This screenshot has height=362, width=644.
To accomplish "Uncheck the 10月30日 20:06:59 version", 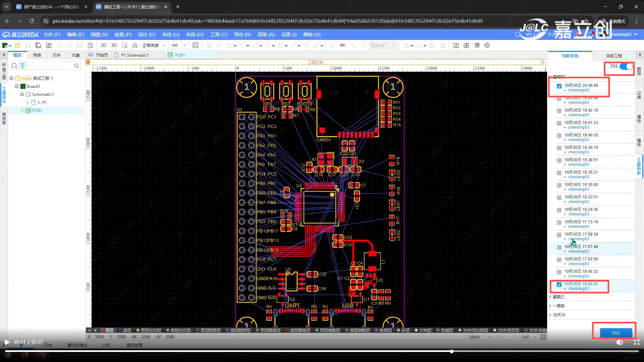I will (x=559, y=86).
